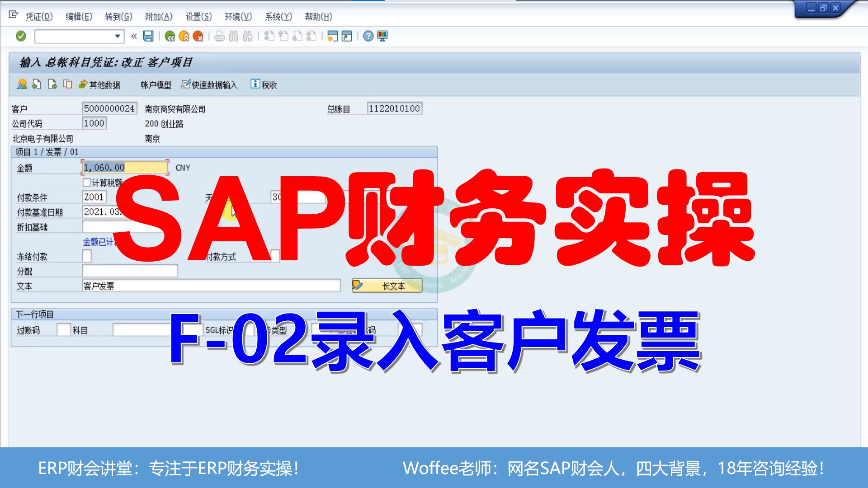Viewport: 868px width, 488px height.
Task: Click the Customize Local Layout monitor icon
Action: click(x=382, y=36)
